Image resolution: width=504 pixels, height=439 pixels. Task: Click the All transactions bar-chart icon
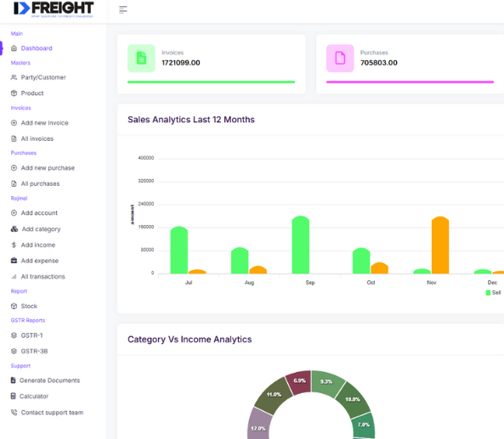click(x=14, y=277)
